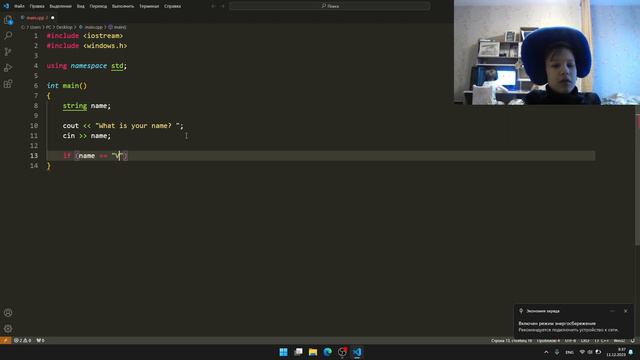640x360 pixels.
Task: Click the command center search field
Action: [x=329, y=6]
